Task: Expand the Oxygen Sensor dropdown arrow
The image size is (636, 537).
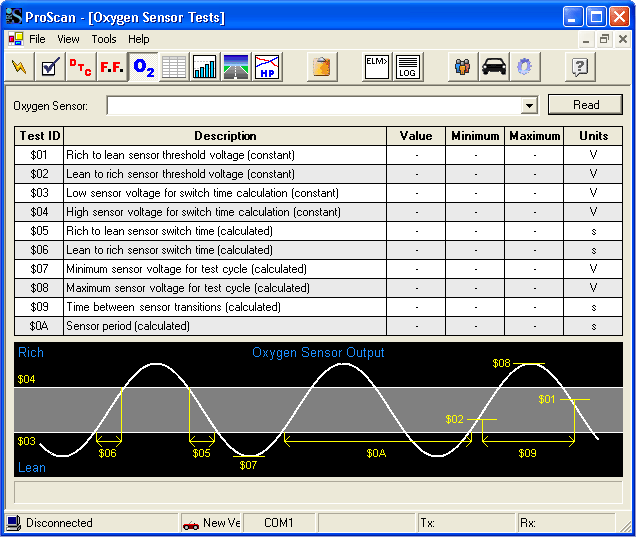Action: (x=529, y=106)
